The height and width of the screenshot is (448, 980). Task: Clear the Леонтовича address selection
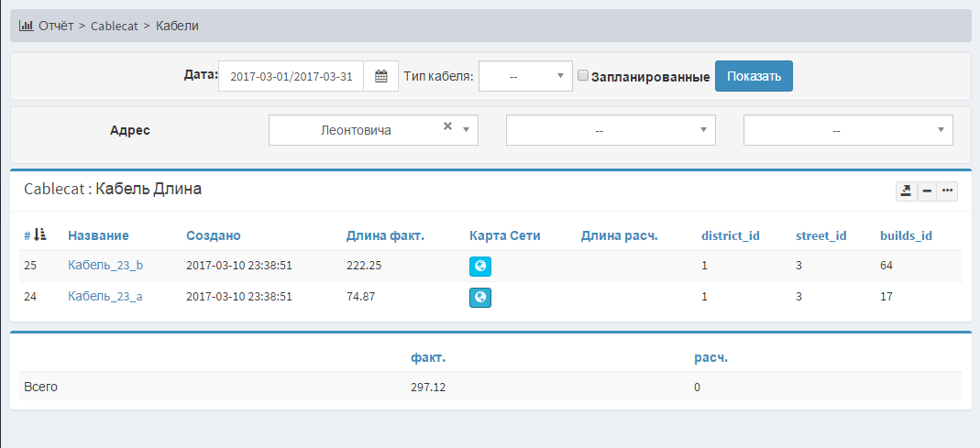447,127
